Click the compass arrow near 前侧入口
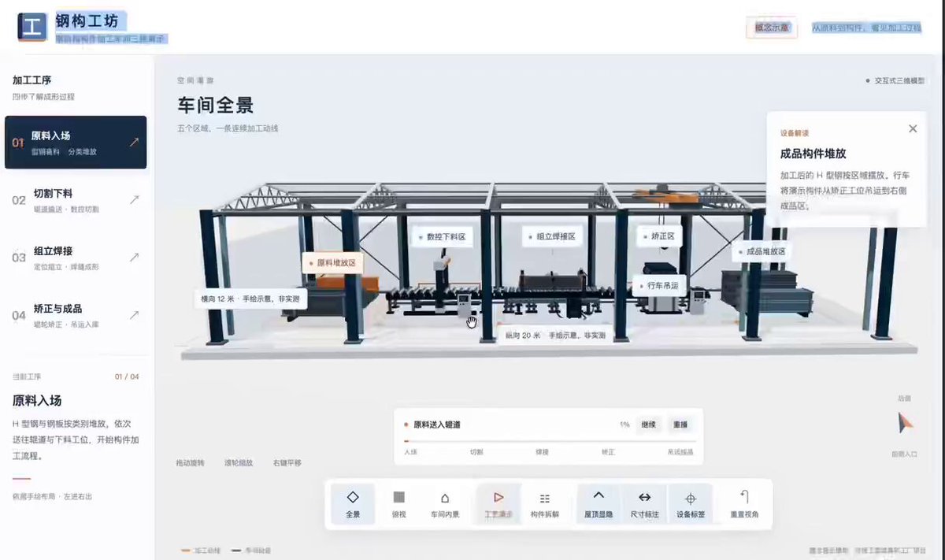The width and height of the screenshot is (945, 560). click(905, 423)
